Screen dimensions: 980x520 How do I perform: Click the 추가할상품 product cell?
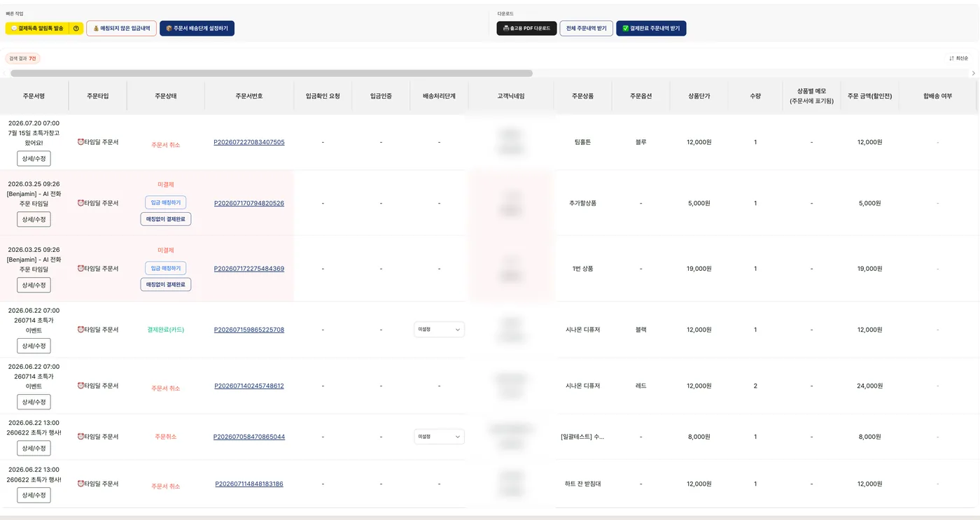point(582,203)
